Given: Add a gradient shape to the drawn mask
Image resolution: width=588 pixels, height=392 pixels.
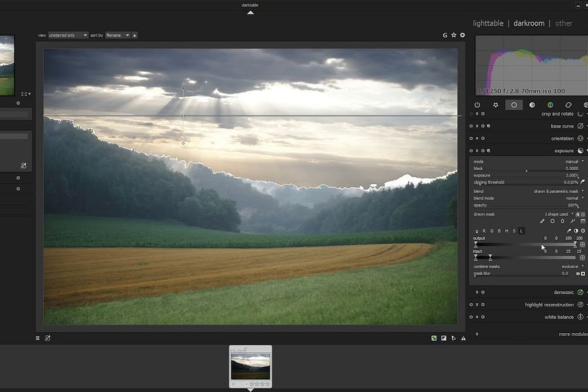Looking at the screenshot, I should tap(581, 221).
